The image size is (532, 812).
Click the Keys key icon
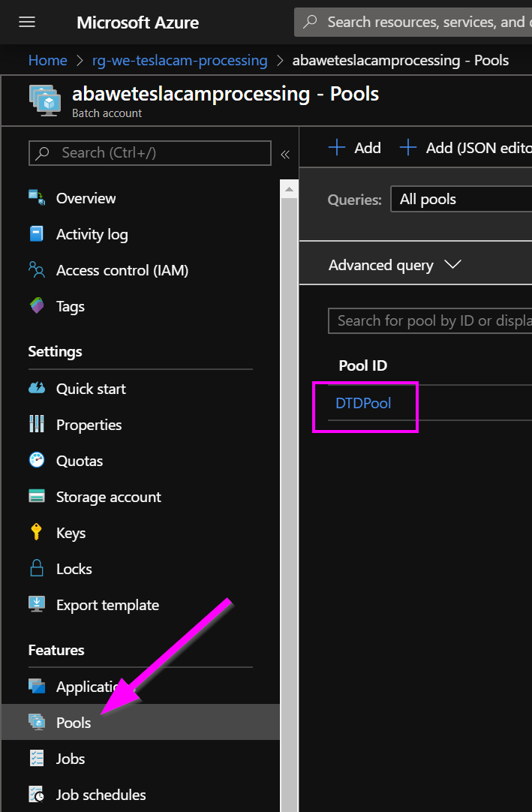(36, 532)
